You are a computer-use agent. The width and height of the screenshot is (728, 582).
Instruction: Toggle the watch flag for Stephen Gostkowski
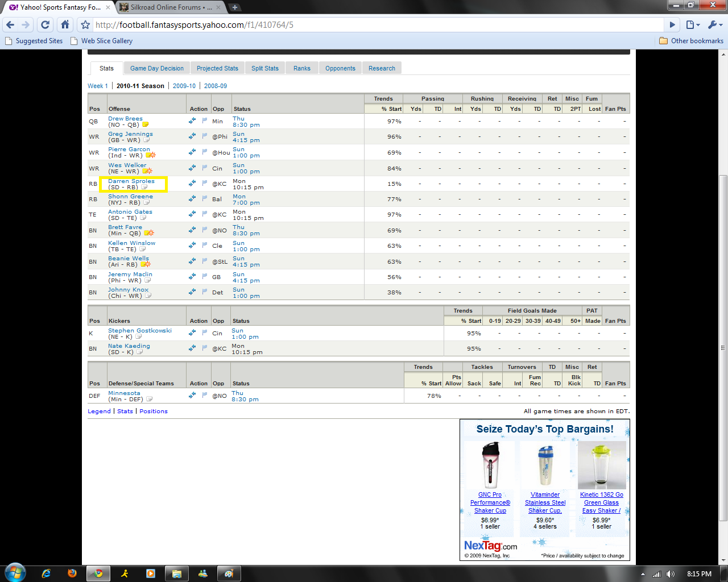(x=204, y=332)
